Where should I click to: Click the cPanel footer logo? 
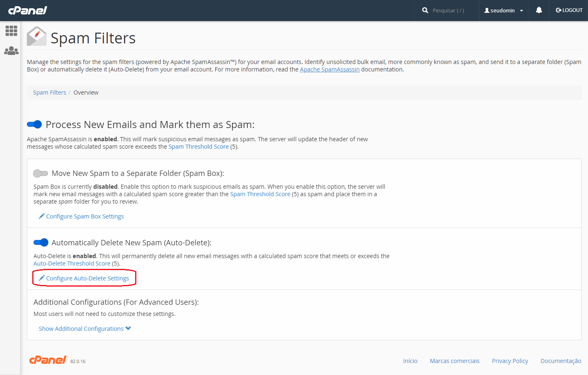(48, 360)
